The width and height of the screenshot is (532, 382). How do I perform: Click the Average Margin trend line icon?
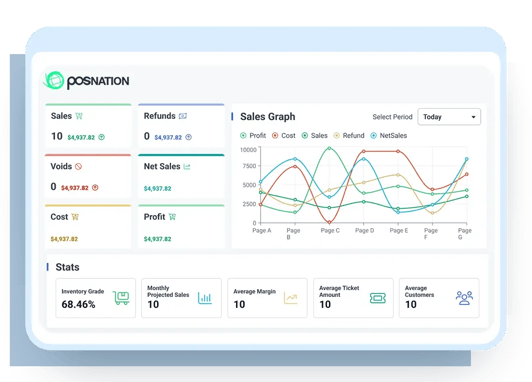click(291, 298)
